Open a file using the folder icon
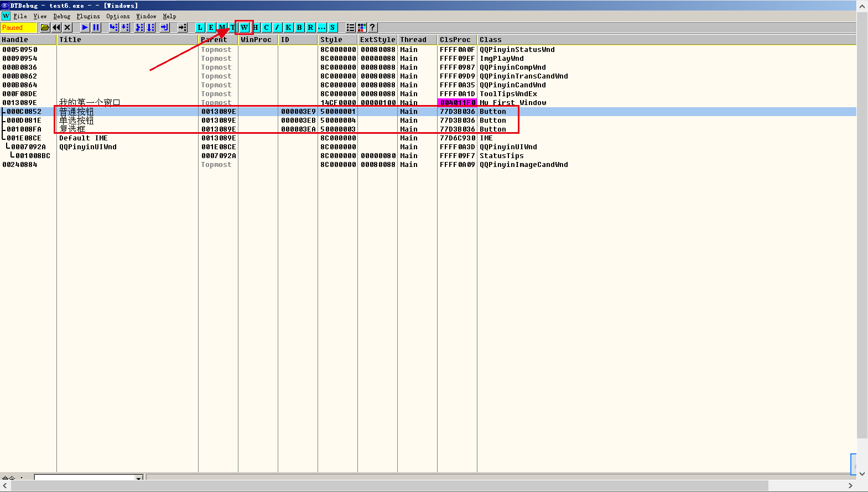 pos(45,28)
